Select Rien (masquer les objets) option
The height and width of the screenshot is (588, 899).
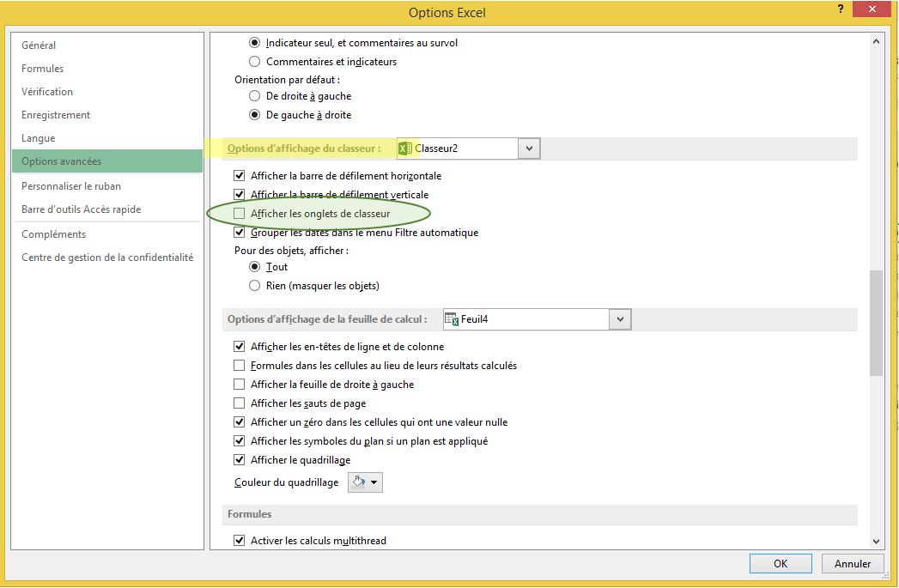pyautogui.click(x=254, y=286)
